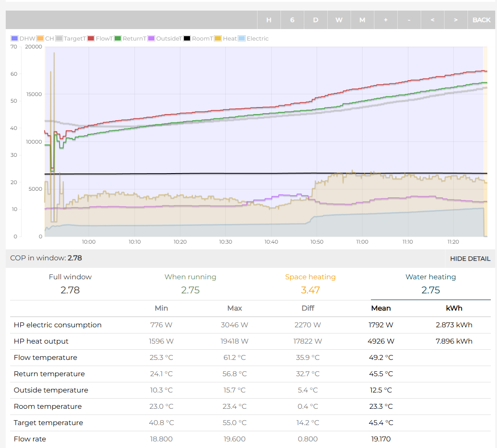Click the Water heating COP tab
497x448 pixels.
click(430, 283)
